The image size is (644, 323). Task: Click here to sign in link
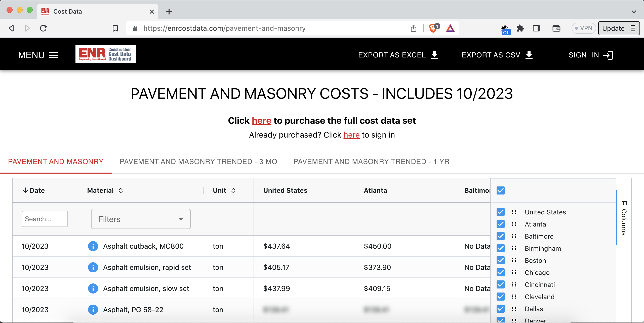click(x=351, y=135)
